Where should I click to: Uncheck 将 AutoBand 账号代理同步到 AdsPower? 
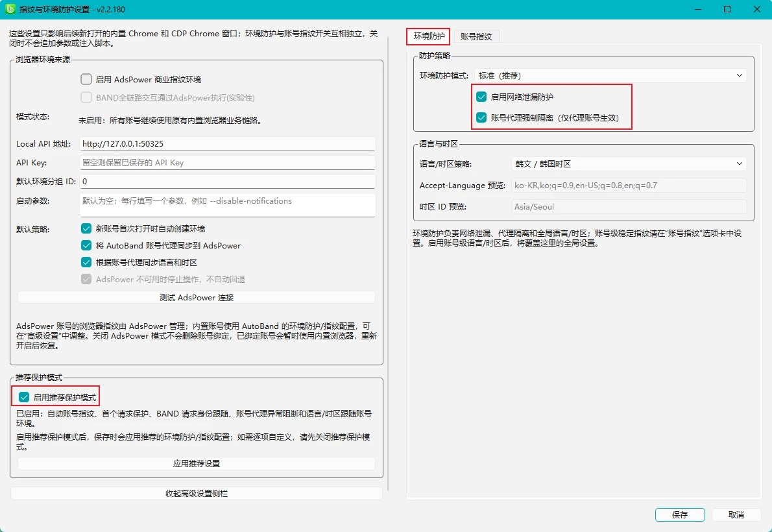(x=86, y=245)
